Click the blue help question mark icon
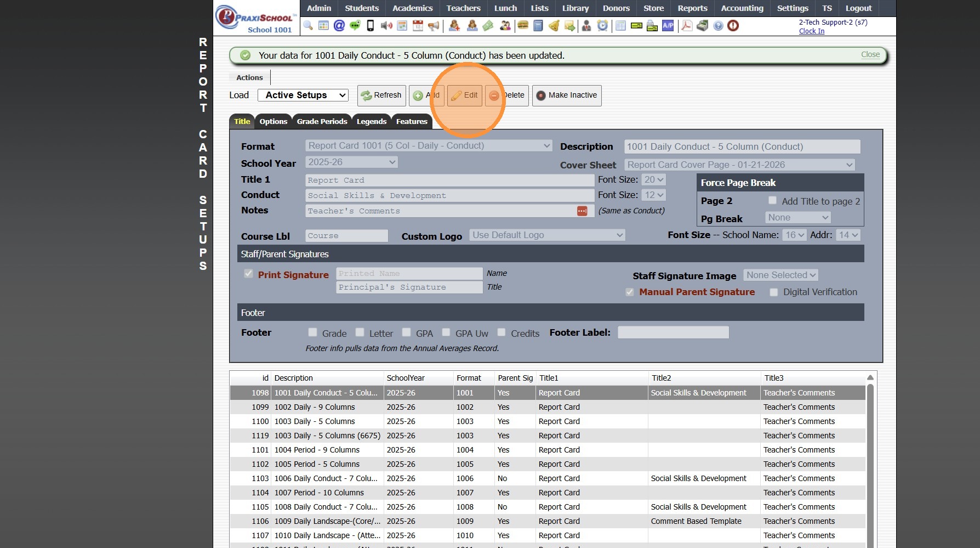Image resolution: width=980 pixels, height=548 pixels. click(x=718, y=26)
